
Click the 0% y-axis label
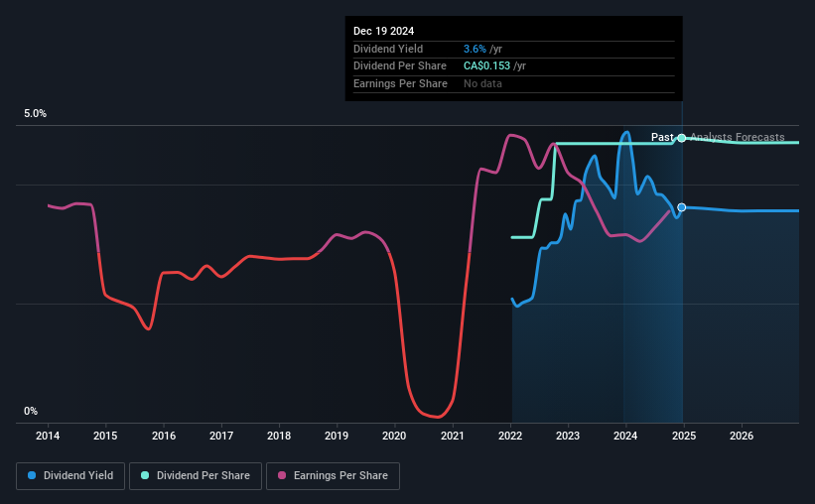point(31,411)
